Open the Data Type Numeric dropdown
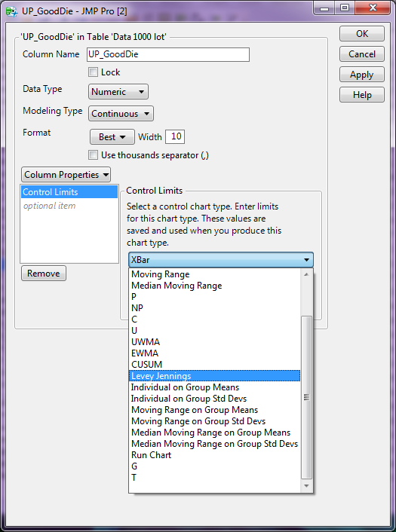Viewport: 396px width, 532px height. (118, 92)
